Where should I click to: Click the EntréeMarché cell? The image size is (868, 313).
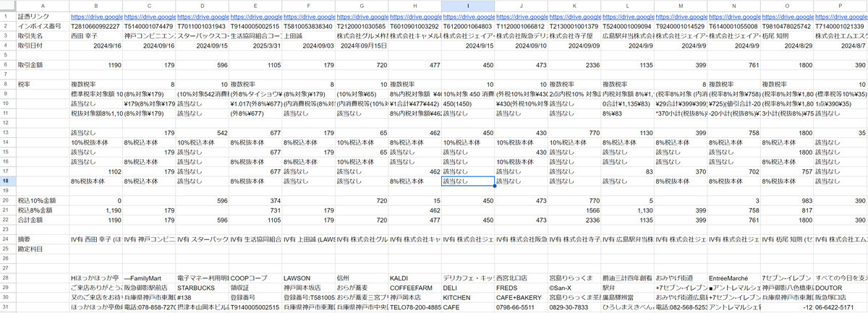pyautogui.click(x=734, y=278)
